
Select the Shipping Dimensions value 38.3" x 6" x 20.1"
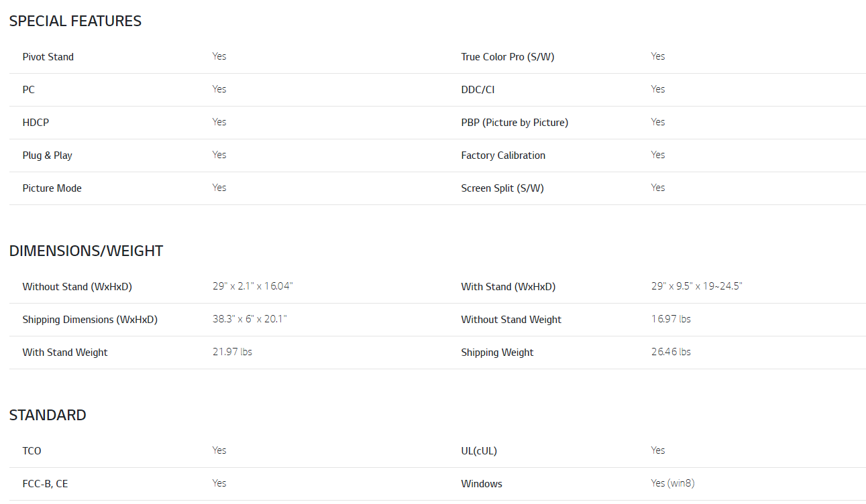pos(250,319)
